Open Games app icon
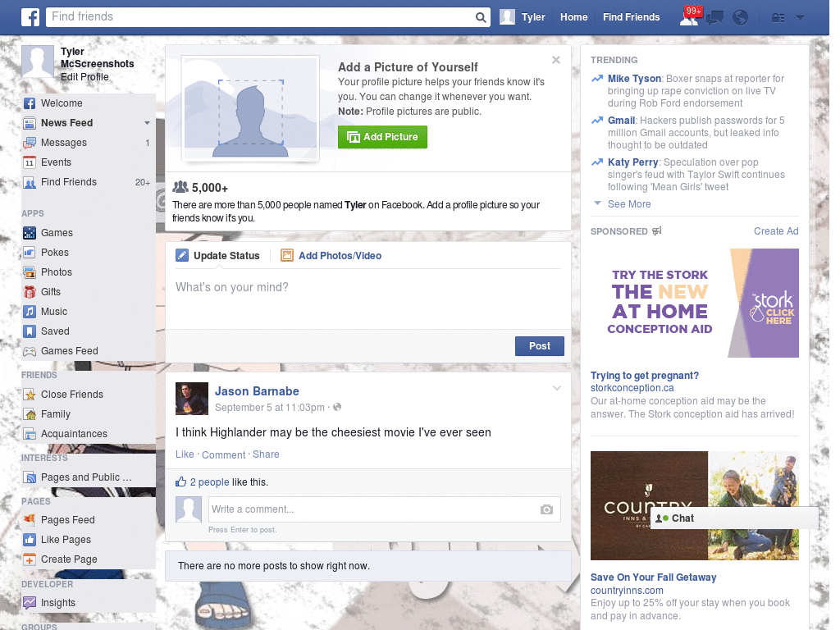The width and height of the screenshot is (840, 630). coord(30,233)
